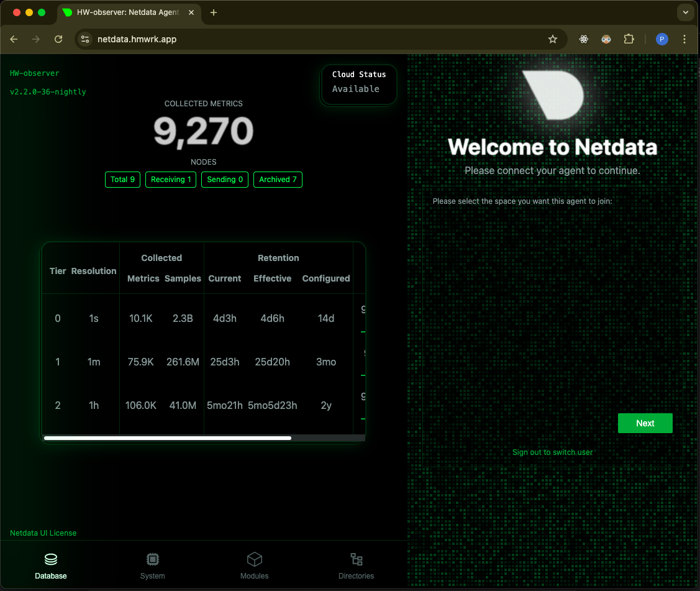
Task: Click the Total 9 nodes badge
Action: (122, 180)
